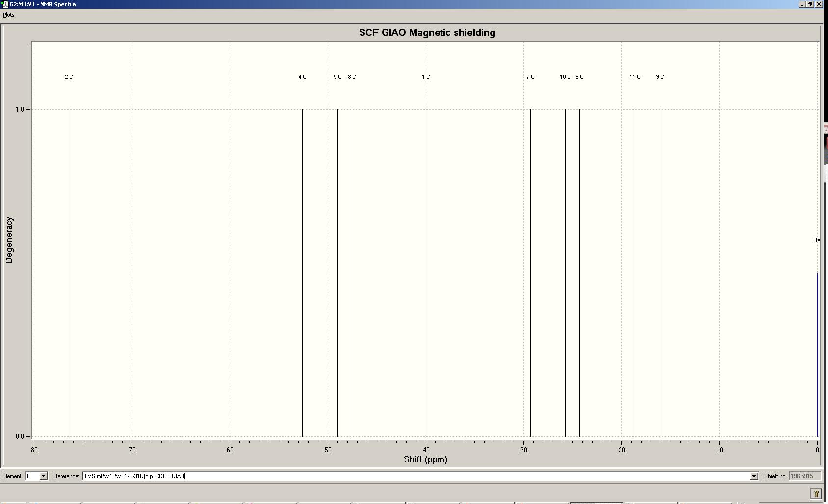The height and width of the screenshot is (504, 828).
Task: Click the 1.0 tick label on Degeneracy axis
Action: pos(20,109)
